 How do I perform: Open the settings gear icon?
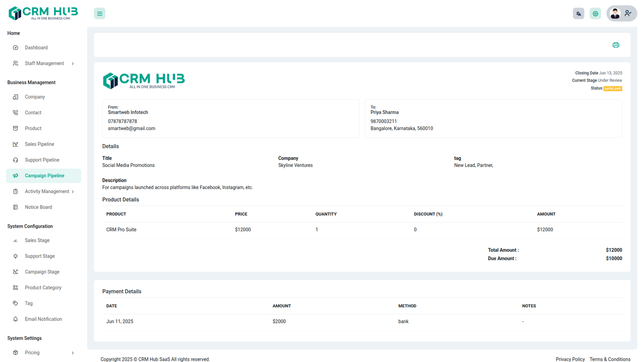tap(595, 14)
